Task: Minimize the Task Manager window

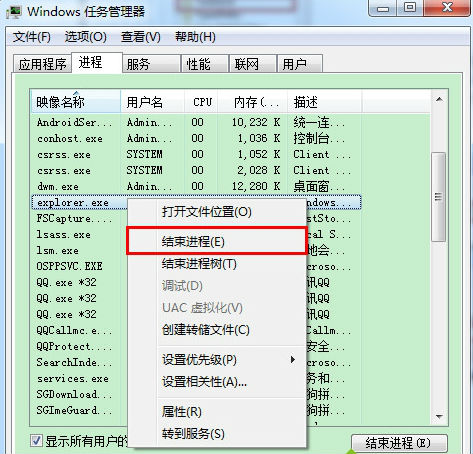Action: [383, 8]
